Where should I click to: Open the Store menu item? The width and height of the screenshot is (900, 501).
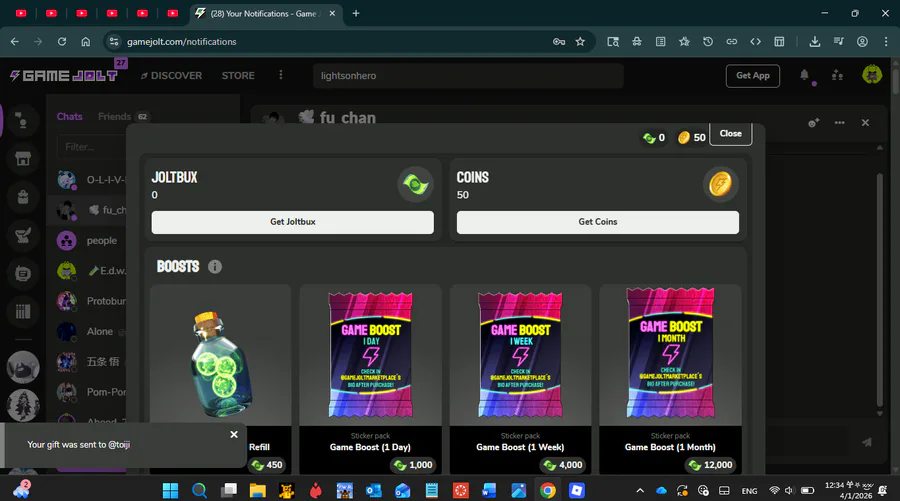pos(238,76)
